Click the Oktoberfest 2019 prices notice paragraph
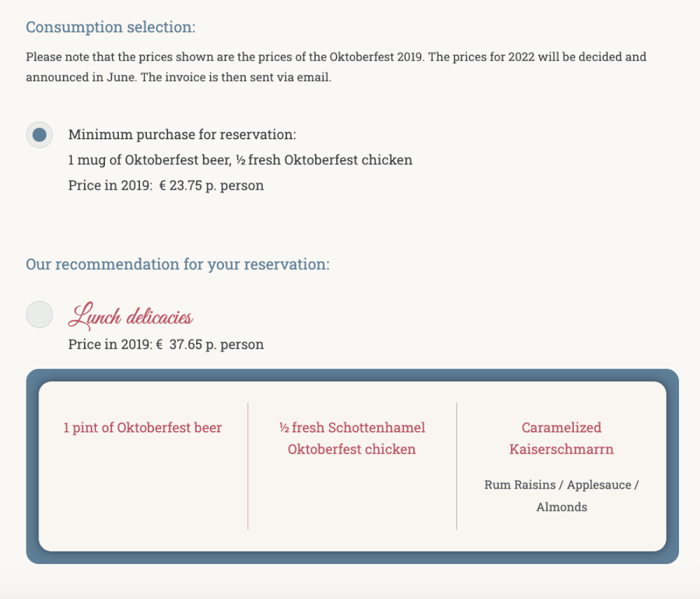Viewport: 700px width, 599px height. [x=336, y=67]
